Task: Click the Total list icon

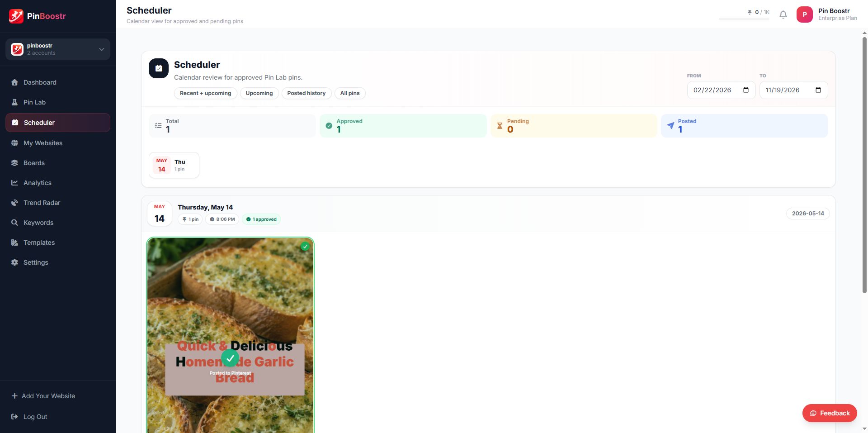Action: coord(158,126)
